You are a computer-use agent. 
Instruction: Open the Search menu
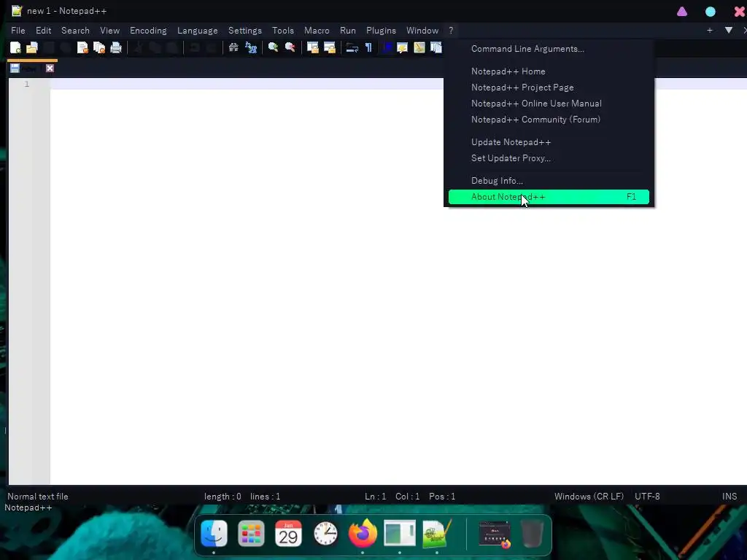pyautogui.click(x=75, y=31)
